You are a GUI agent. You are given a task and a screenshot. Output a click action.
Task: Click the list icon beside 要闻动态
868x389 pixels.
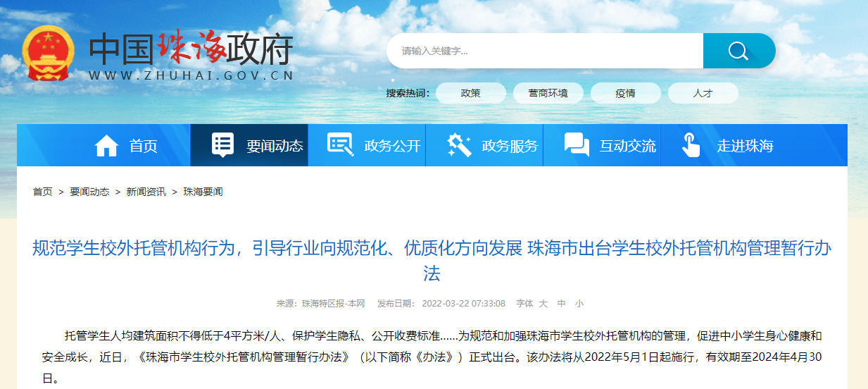(x=222, y=145)
